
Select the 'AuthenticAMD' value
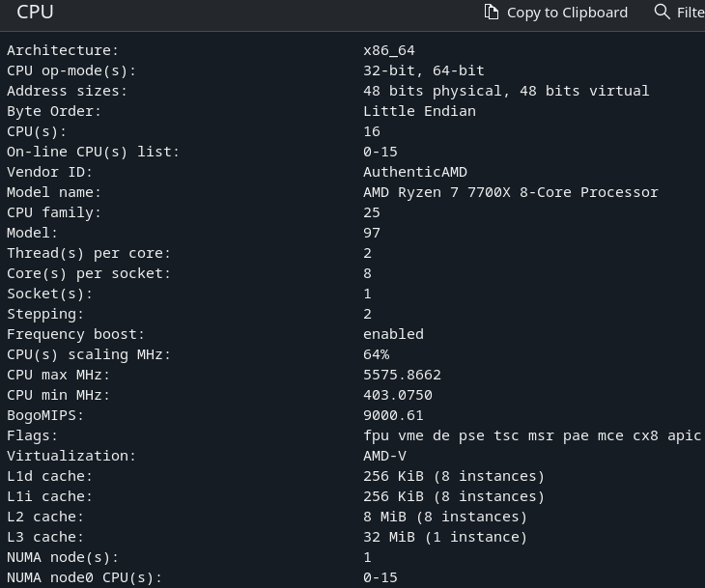[415, 172]
